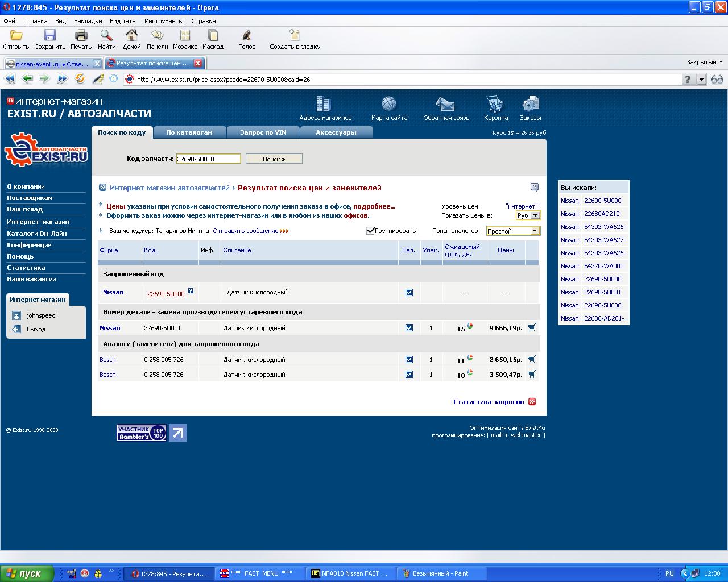Image resolution: width=728 pixels, height=582 pixels.
Task: Open Обратная связь envelope icon
Action: click(x=445, y=104)
